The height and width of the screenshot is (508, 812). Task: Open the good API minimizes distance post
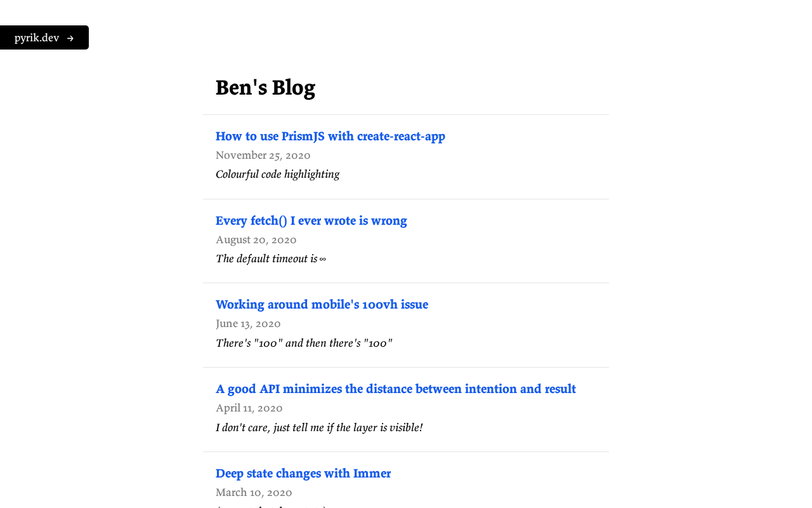395,389
